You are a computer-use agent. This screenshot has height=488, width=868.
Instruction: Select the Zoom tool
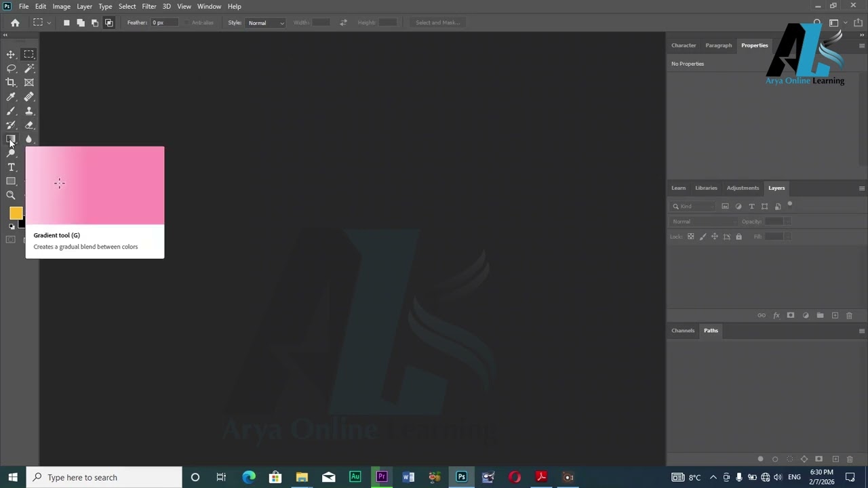click(11, 195)
